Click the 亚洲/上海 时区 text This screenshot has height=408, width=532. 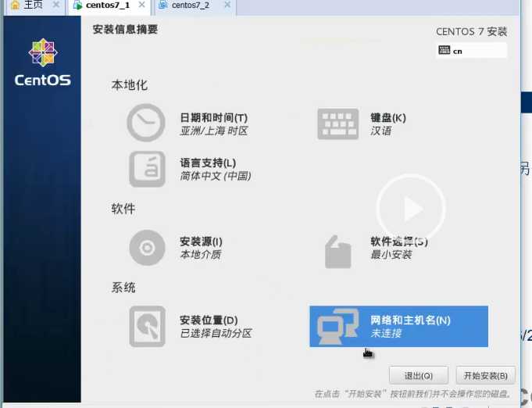214,131
